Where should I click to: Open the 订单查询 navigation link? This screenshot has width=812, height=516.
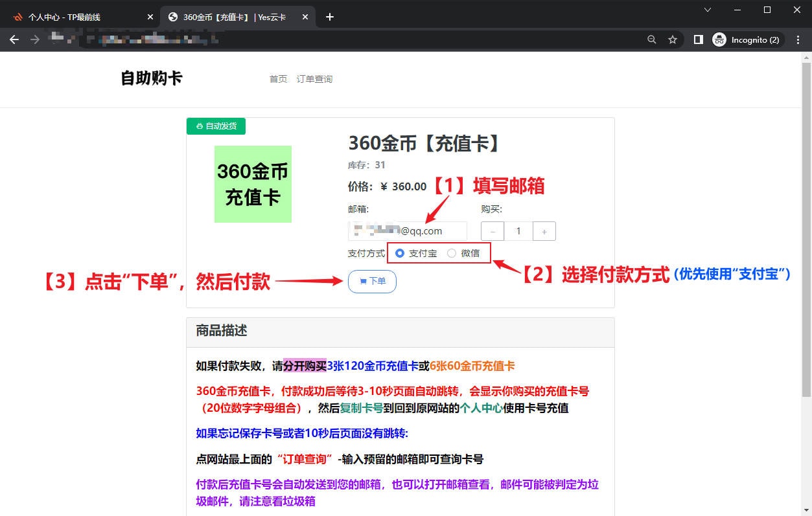(x=314, y=79)
